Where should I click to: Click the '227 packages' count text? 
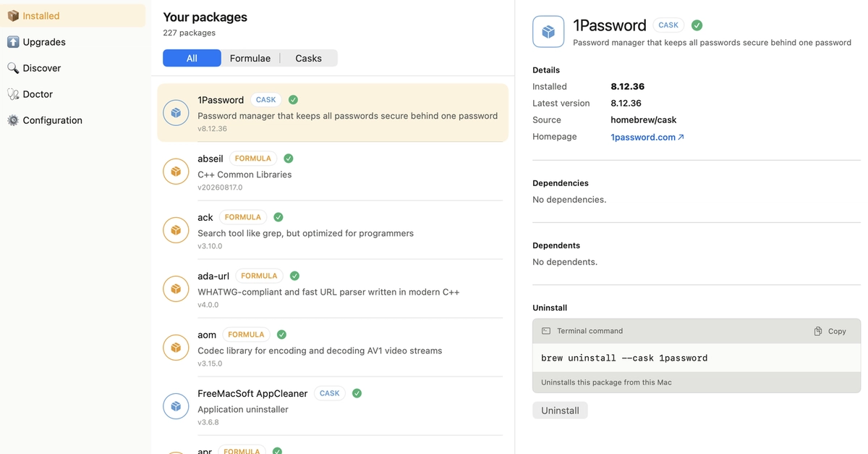pyautogui.click(x=189, y=33)
